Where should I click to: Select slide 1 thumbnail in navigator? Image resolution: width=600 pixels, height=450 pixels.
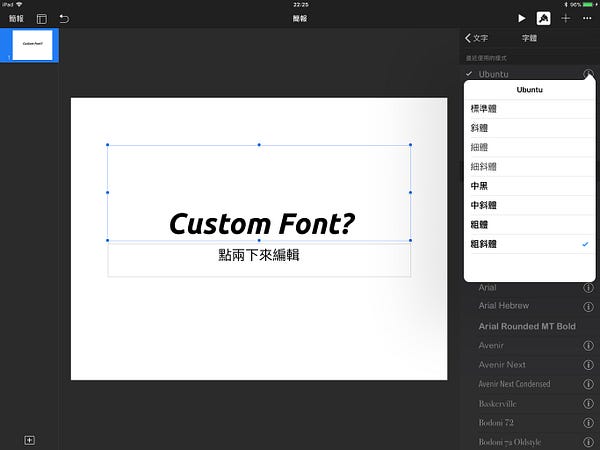pyautogui.click(x=33, y=45)
